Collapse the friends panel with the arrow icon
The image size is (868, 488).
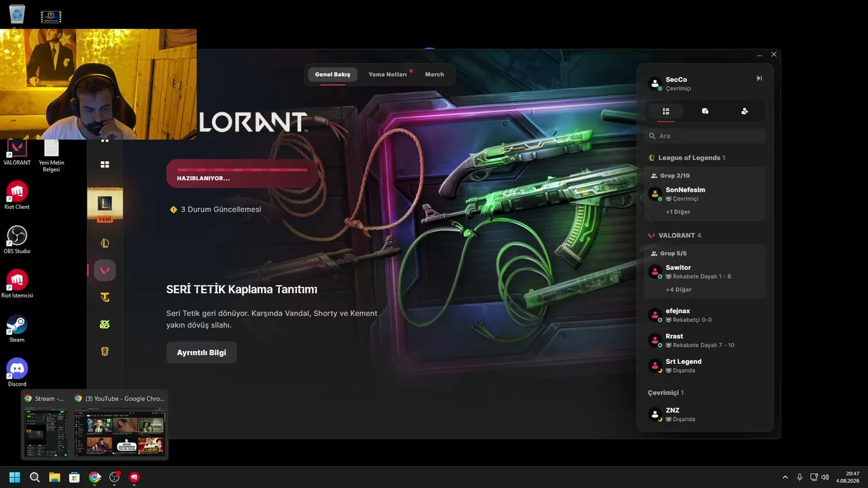click(x=759, y=79)
